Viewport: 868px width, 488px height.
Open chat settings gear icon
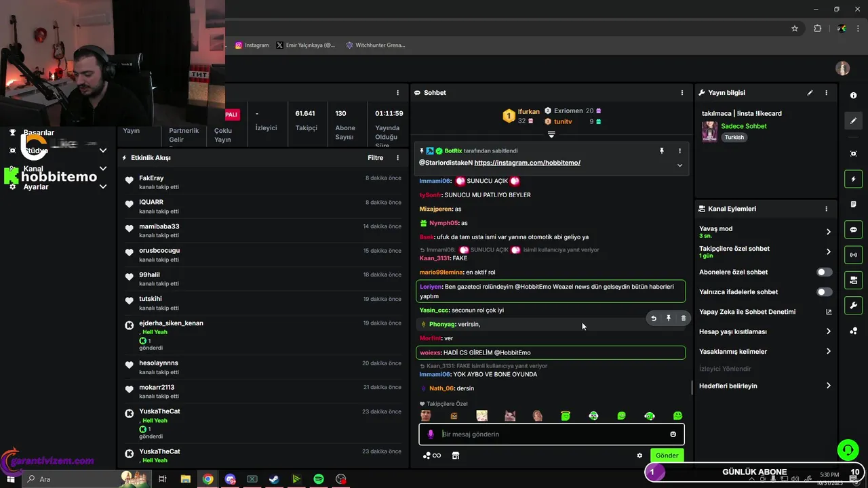click(639, 455)
